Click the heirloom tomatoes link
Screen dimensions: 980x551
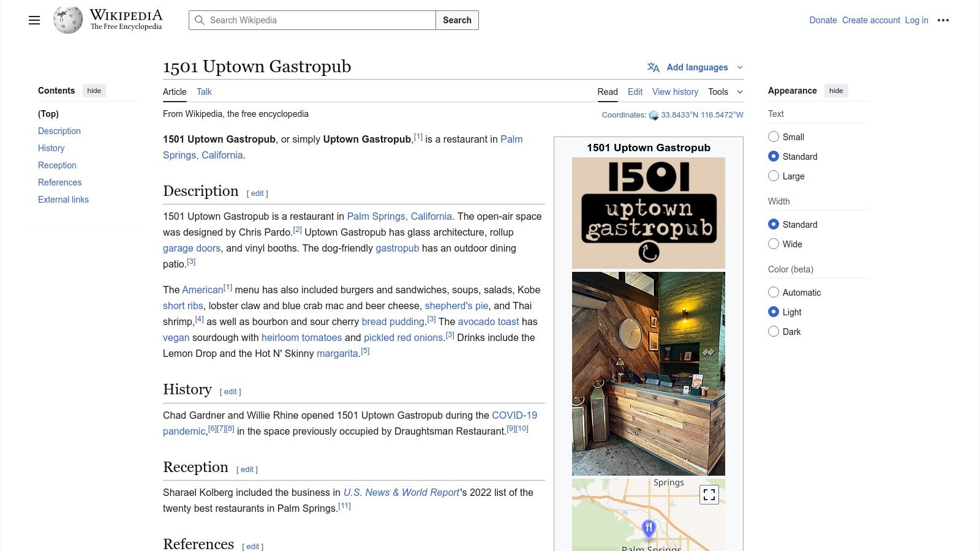[x=301, y=337]
